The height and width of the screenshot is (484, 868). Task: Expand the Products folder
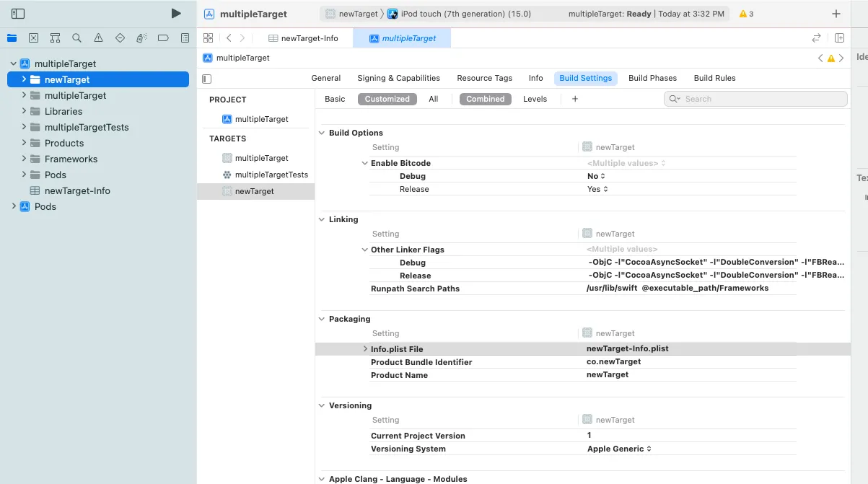point(24,143)
